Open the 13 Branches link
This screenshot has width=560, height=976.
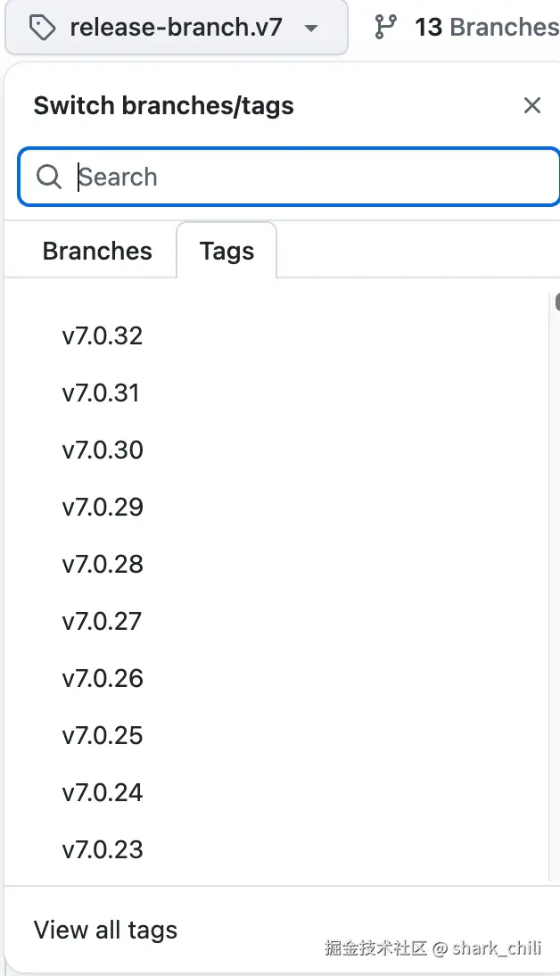[x=486, y=28]
